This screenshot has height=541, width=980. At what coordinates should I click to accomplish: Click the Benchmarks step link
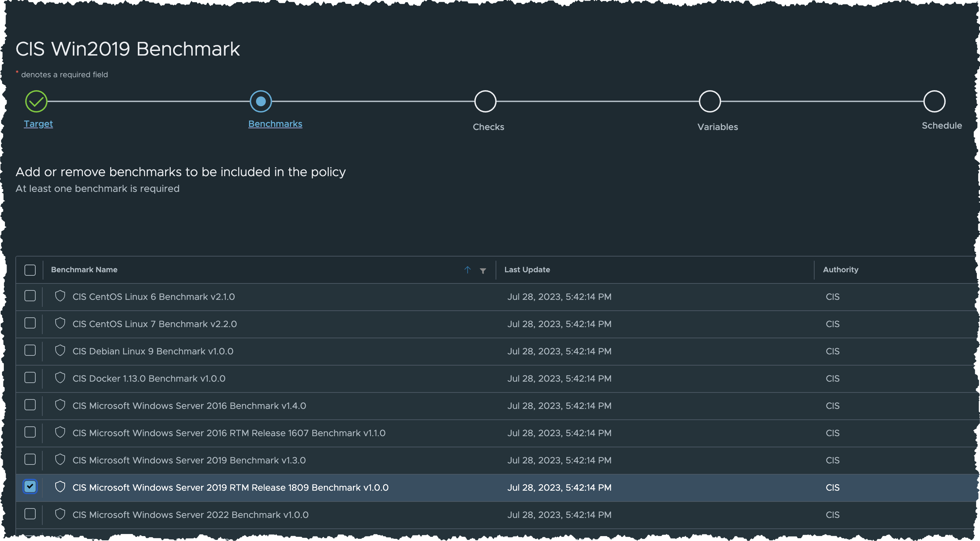coord(275,124)
